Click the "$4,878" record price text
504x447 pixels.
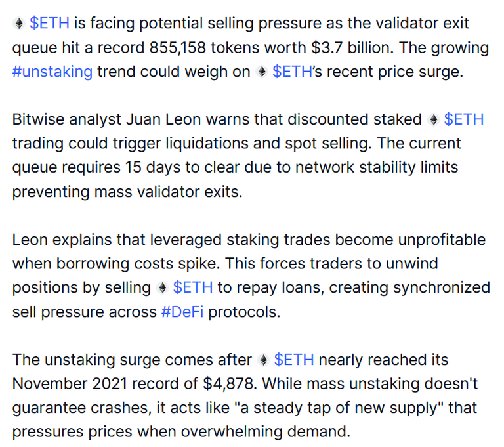[230, 384]
